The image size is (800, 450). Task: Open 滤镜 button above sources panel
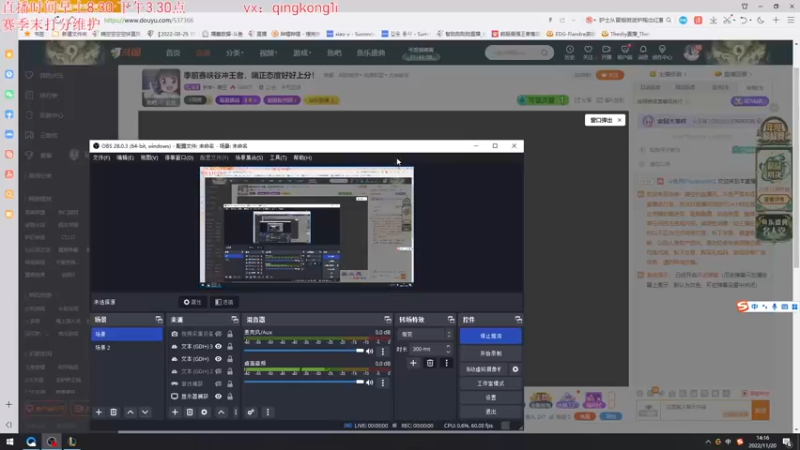point(224,302)
